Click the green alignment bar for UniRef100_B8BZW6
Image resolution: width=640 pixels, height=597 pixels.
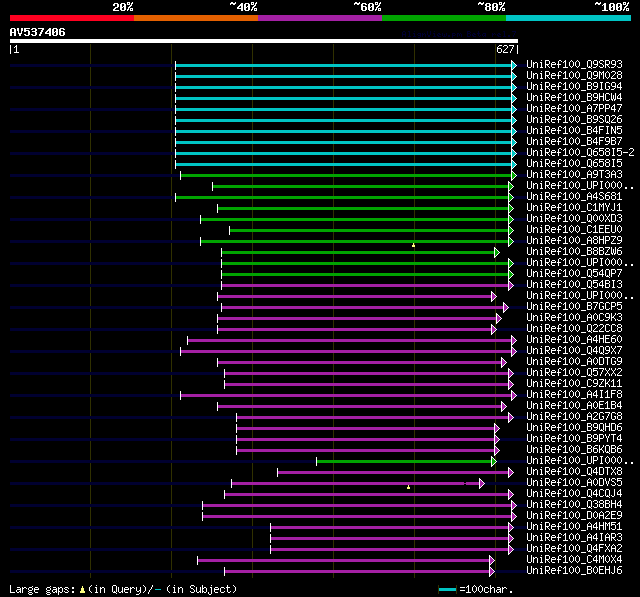click(x=358, y=253)
